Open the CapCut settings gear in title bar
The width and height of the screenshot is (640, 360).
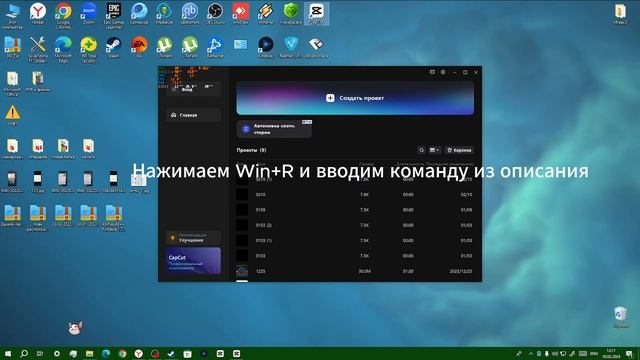tap(443, 72)
